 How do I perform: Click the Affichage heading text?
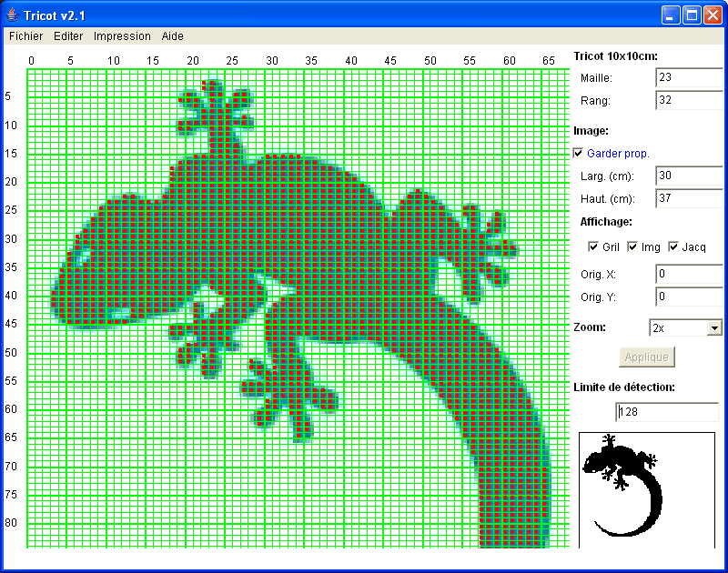click(x=606, y=222)
